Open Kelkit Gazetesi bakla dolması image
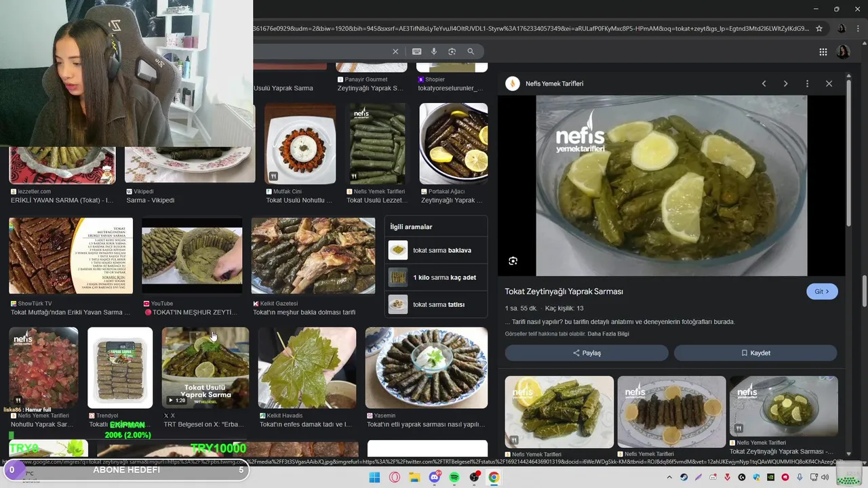Viewport: 868px width, 488px height. [x=313, y=256]
